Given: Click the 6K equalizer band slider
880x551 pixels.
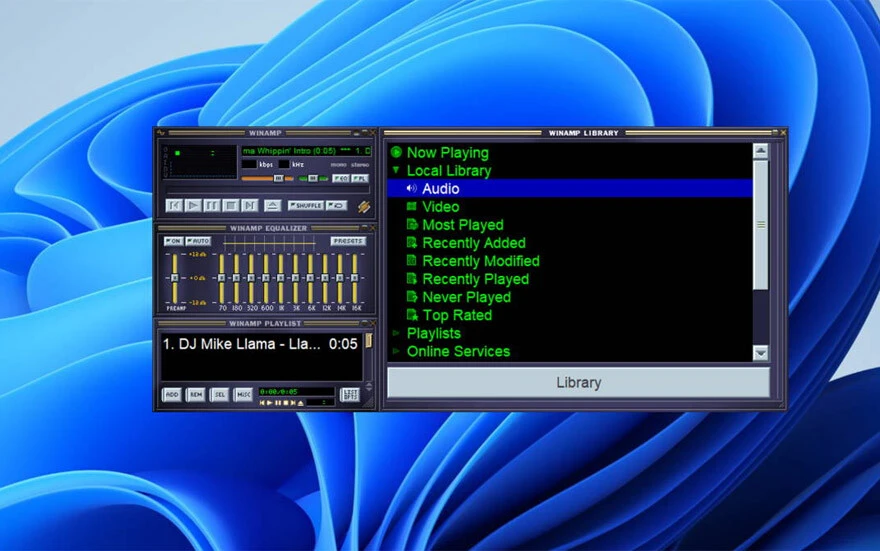Looking at the screenshot, I should pyautogui.click(x=310, y=278).
